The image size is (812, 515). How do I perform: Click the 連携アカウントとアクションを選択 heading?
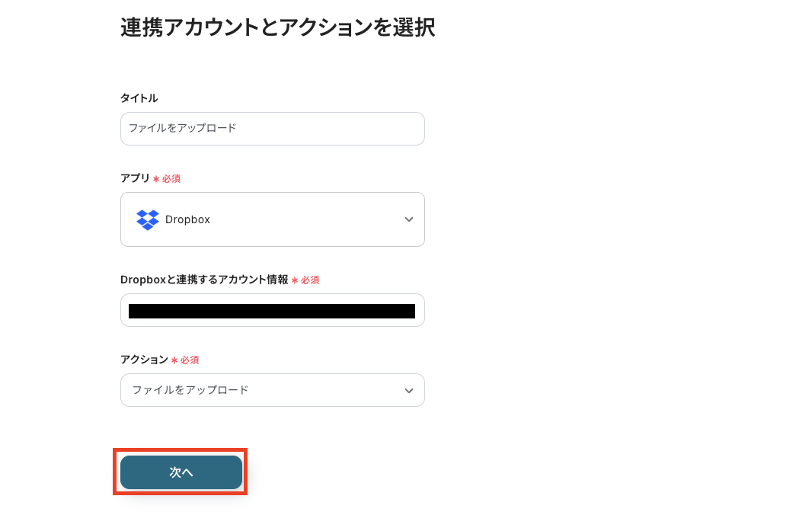(277, 27)
